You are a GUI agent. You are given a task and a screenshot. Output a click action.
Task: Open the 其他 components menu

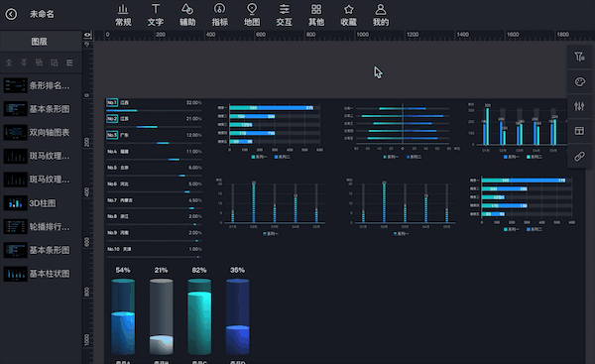point(316,15)
